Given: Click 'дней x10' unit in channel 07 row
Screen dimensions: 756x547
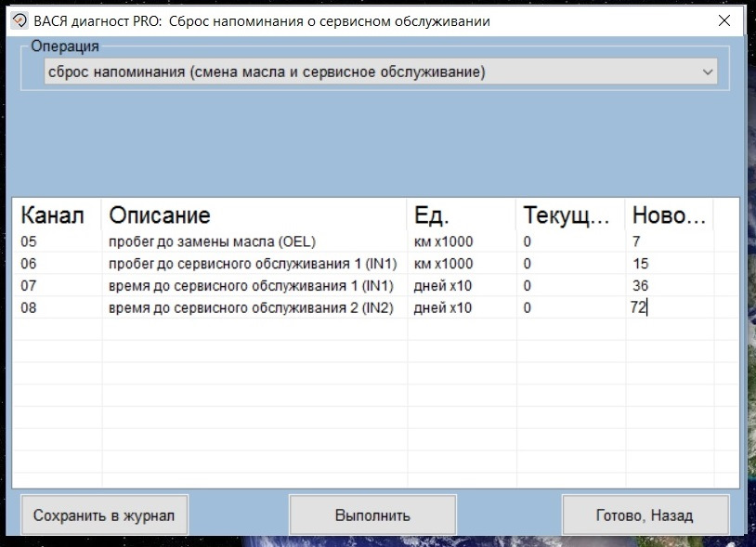Looking at the screenshot, I should pyautogui.click(x=443, y=286).
